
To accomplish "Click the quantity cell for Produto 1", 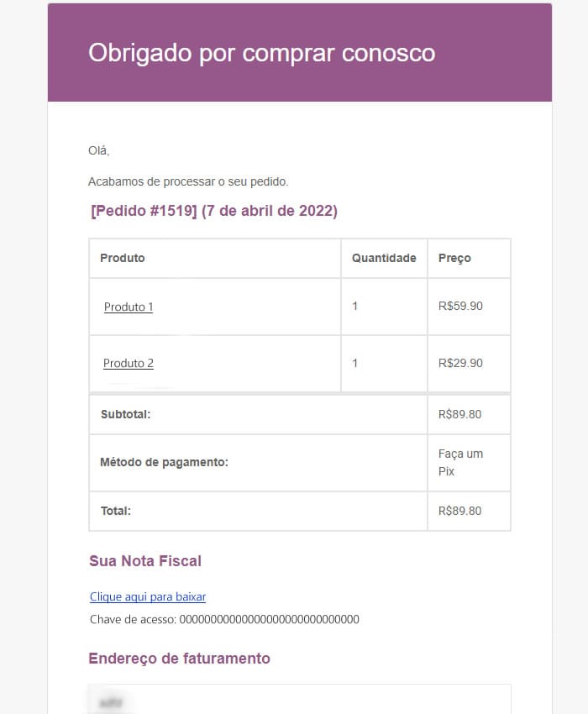I will tap(384, 307).
